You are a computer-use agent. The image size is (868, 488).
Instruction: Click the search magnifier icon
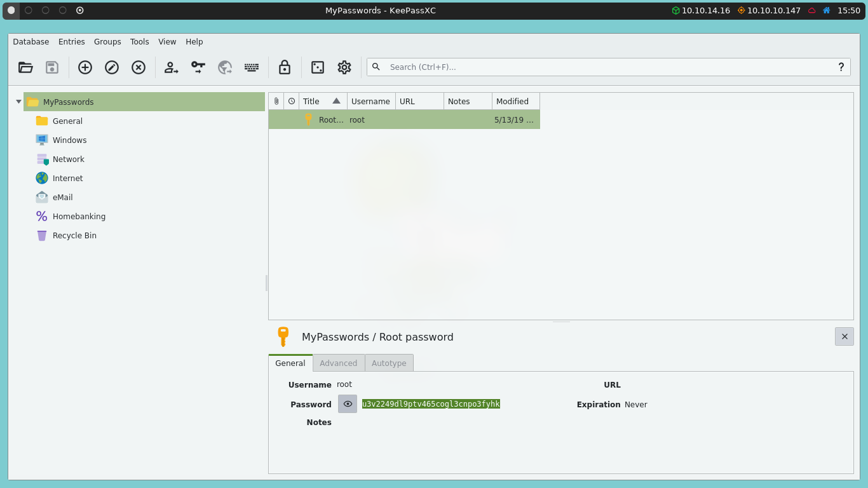click(x=376, y=67)
